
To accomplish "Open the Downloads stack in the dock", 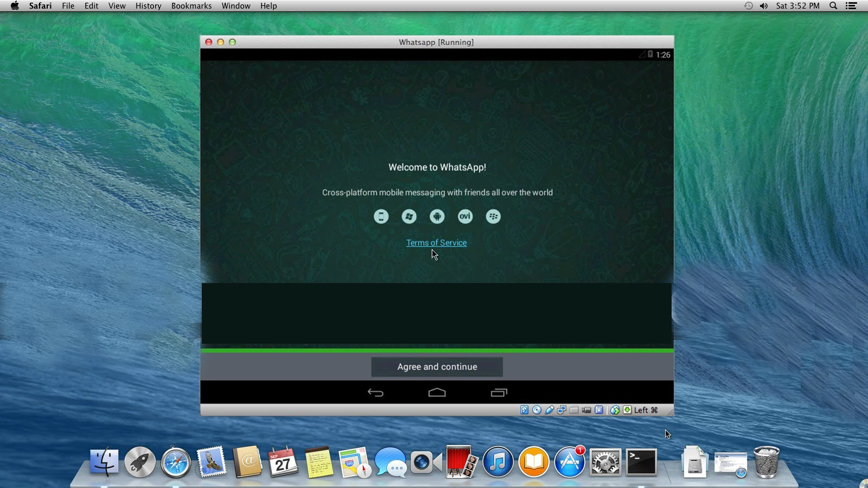I will (x=694, y=462).
